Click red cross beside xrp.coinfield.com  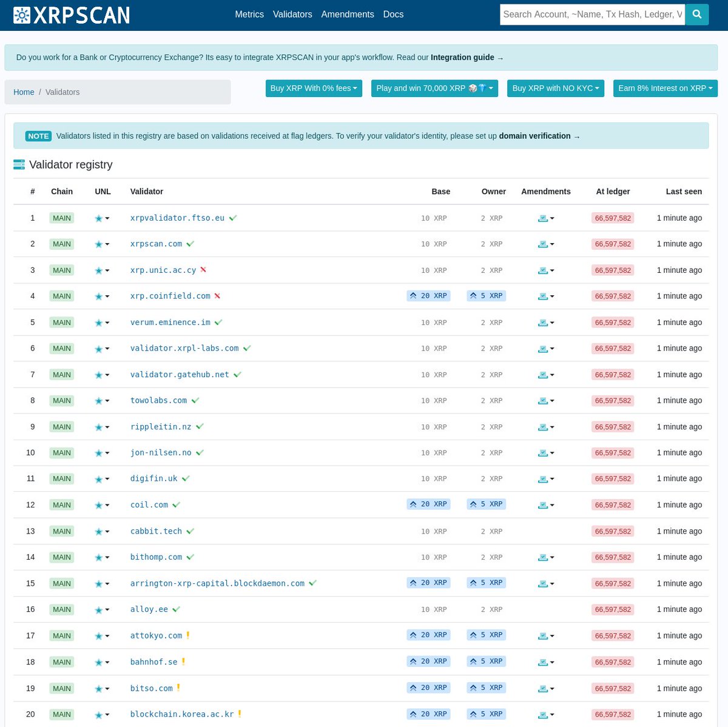pyautogui.click(x=217, y=296)
